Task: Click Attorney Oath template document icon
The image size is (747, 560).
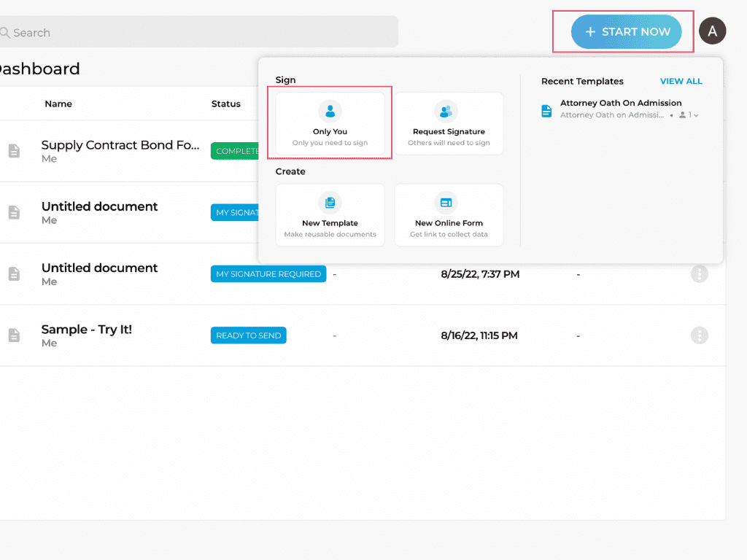Action: click(x=546, y=111)
